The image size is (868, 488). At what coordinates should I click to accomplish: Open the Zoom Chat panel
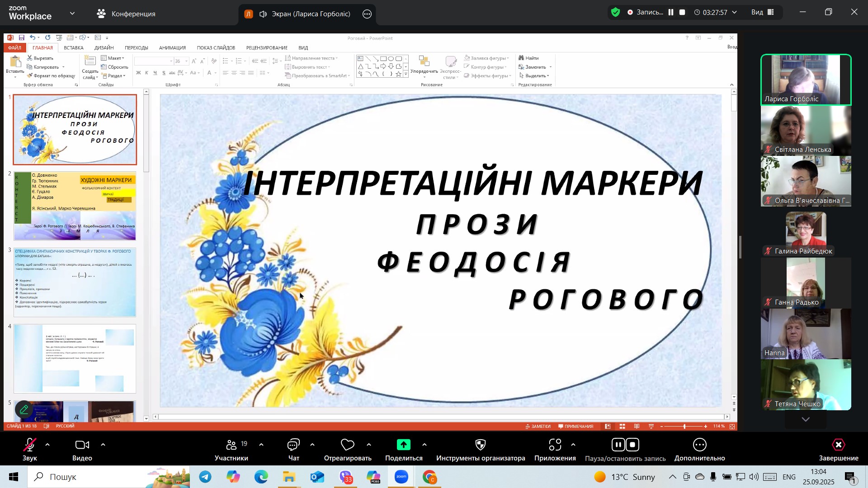point(293,446)
